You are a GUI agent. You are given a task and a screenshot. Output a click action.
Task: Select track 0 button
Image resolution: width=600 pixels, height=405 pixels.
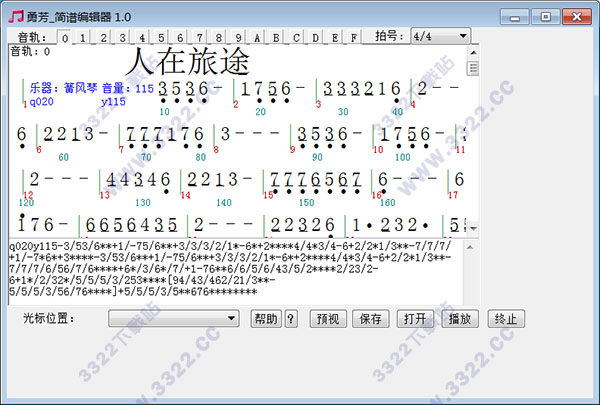tap(68, 38)
